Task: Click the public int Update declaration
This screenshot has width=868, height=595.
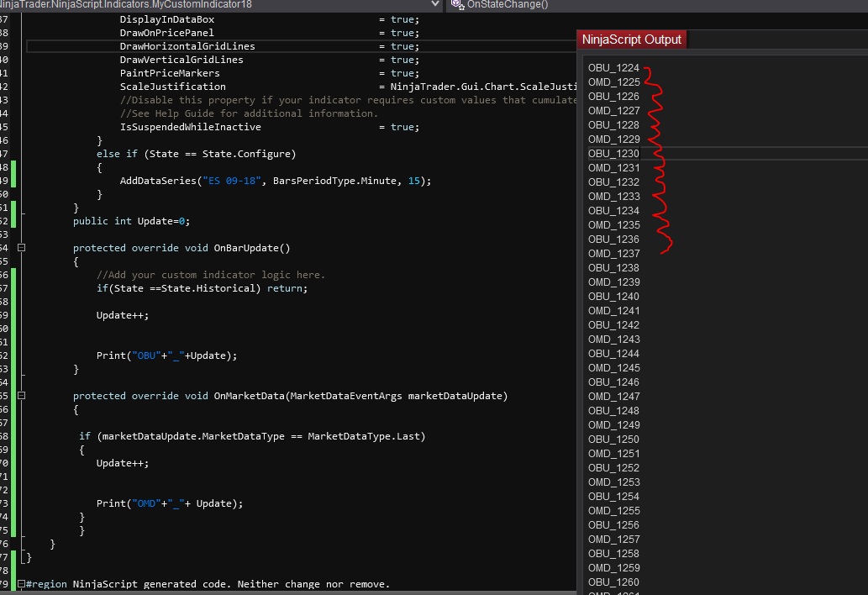Action: (131, 221)
